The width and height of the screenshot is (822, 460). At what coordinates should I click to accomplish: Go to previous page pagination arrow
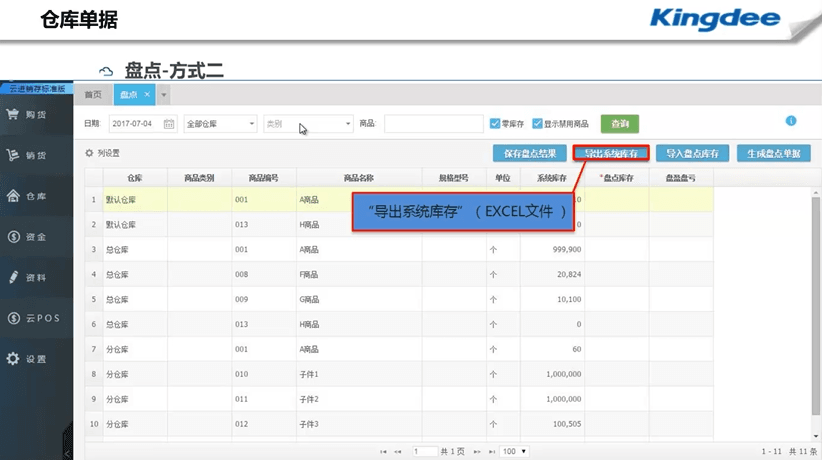(397, 452)
